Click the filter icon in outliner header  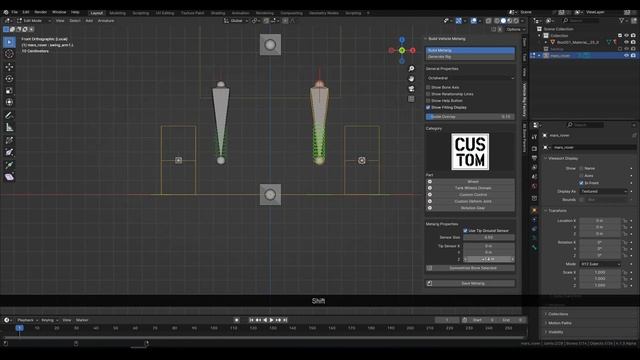622,20
